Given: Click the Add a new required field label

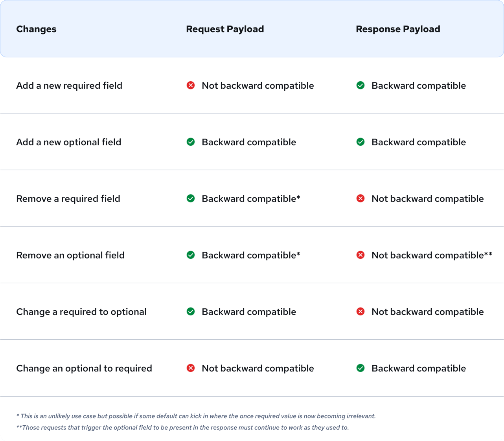Looking at the screenshot, I should [69, 86].
